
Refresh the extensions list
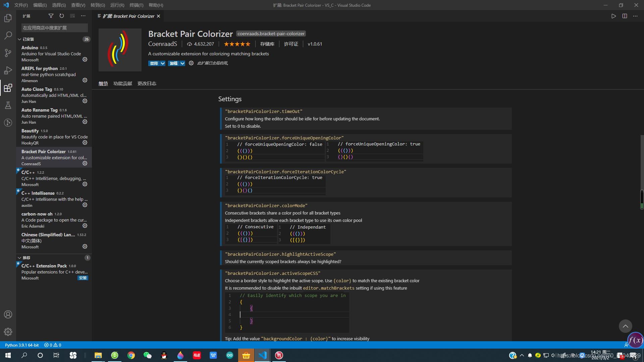click(62, 16)
